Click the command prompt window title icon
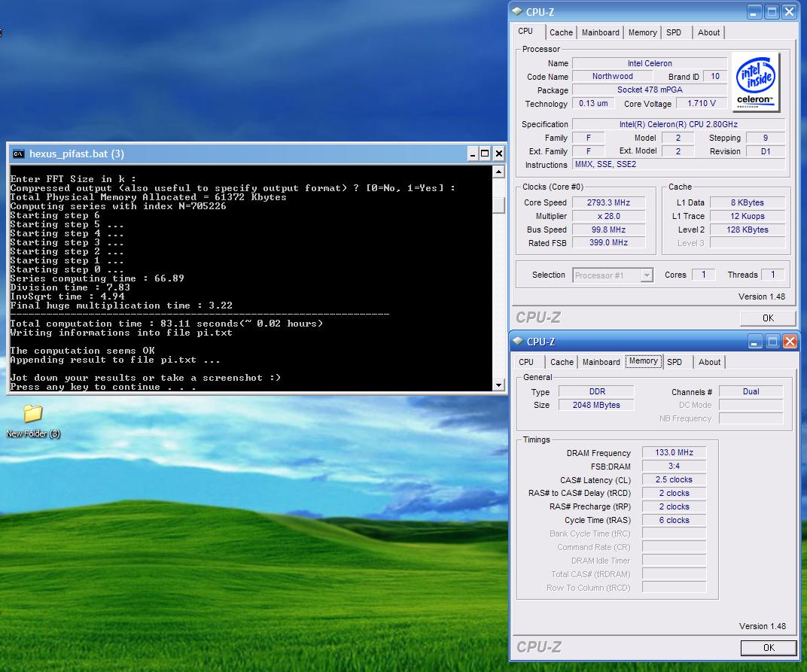 tap(19, 154)
